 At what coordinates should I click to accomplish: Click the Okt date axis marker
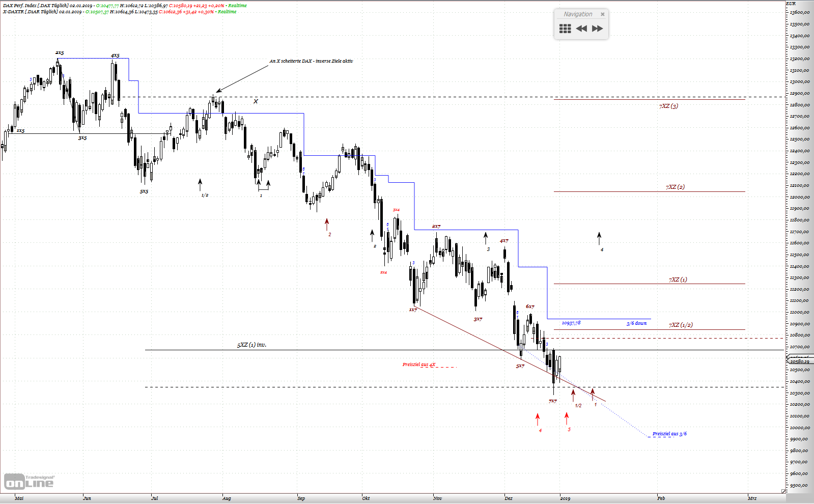[366, 498]
